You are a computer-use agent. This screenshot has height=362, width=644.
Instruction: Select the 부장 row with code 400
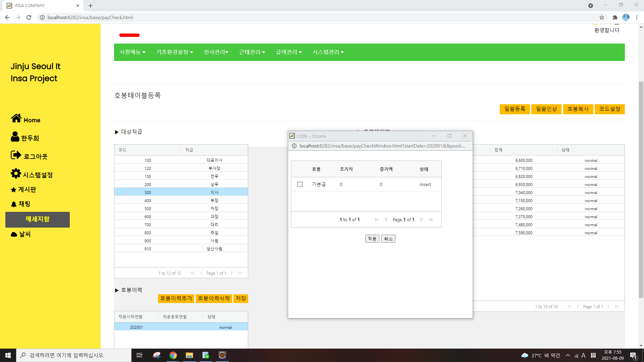[x=181, y=200]
